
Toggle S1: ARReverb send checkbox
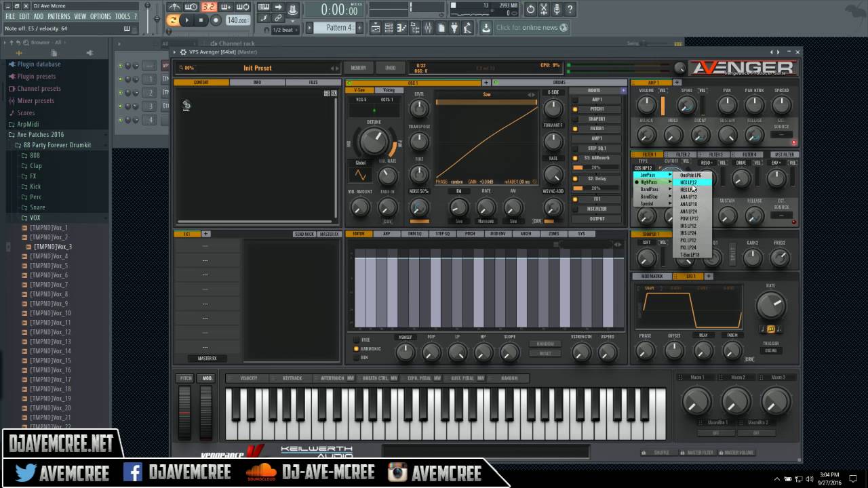coord(575,158)
